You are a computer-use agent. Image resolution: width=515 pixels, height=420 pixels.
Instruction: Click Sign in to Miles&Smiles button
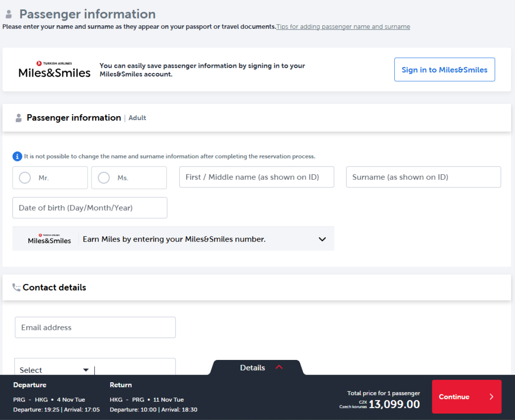[x=444, y=69]
